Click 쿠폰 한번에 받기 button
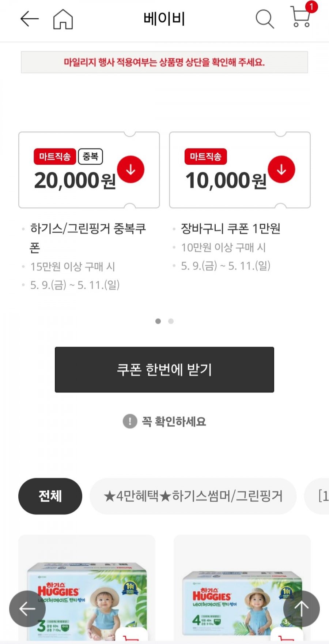Image resolution: width=329 pixels, height=644 pixels. (164, 370)
